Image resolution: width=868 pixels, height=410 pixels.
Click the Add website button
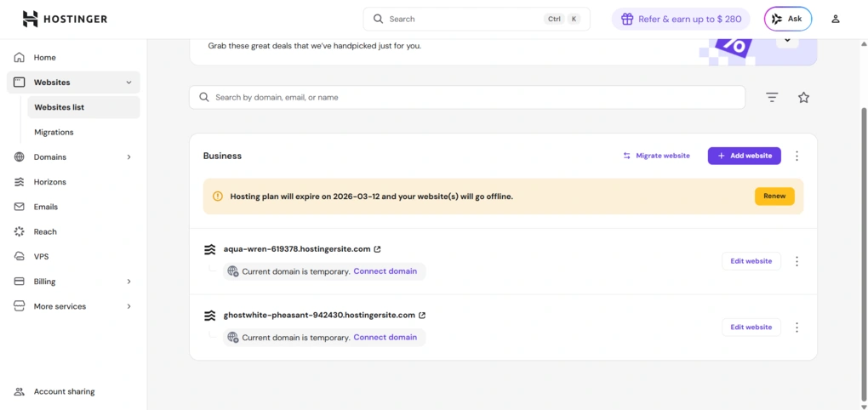[x=744, y=156]
